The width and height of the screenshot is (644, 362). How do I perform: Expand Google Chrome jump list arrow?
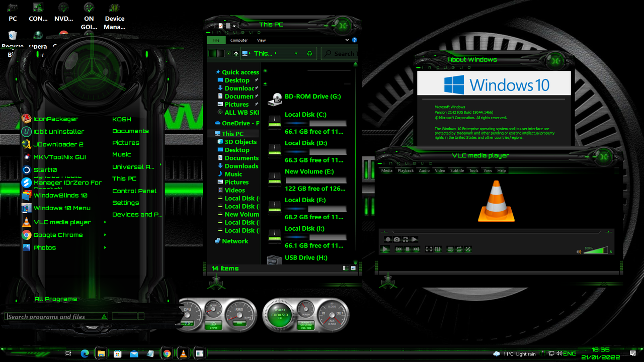[105, 235]
